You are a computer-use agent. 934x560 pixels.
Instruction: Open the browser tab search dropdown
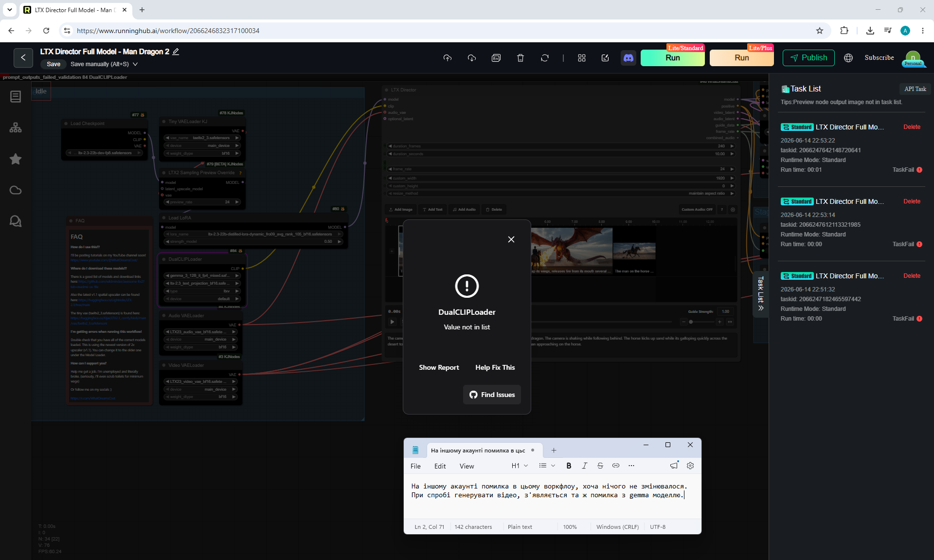10,10
